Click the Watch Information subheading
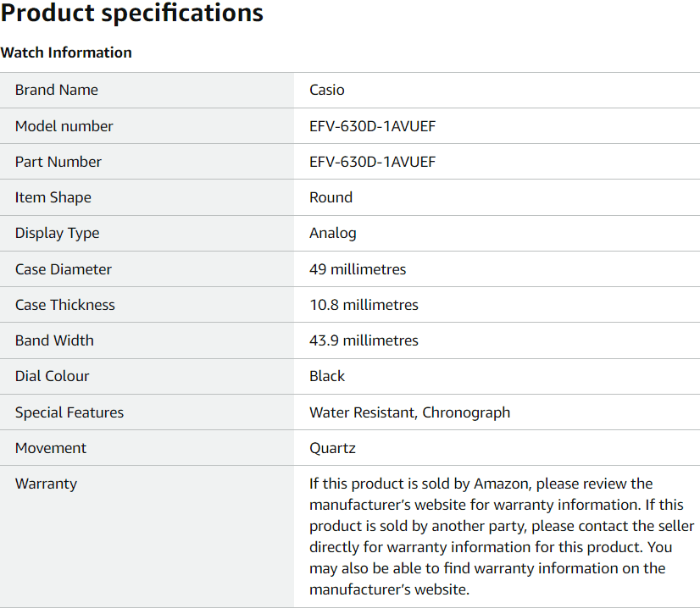 66,53
